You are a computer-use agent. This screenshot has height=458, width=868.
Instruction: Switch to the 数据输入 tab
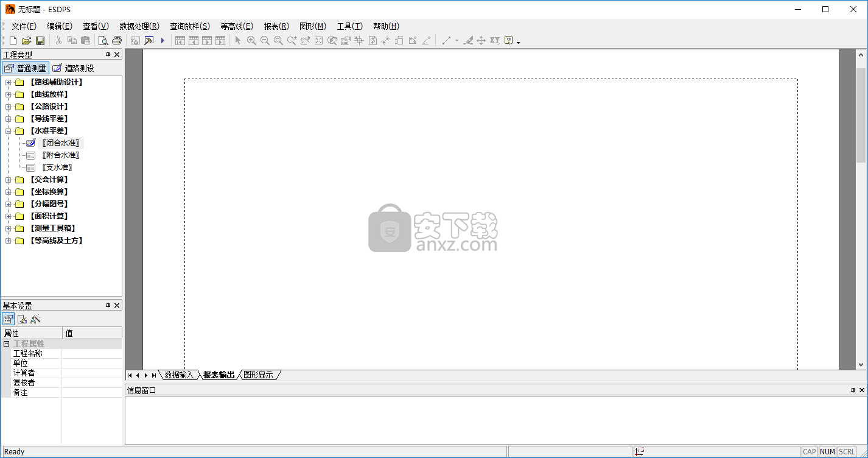178,375
